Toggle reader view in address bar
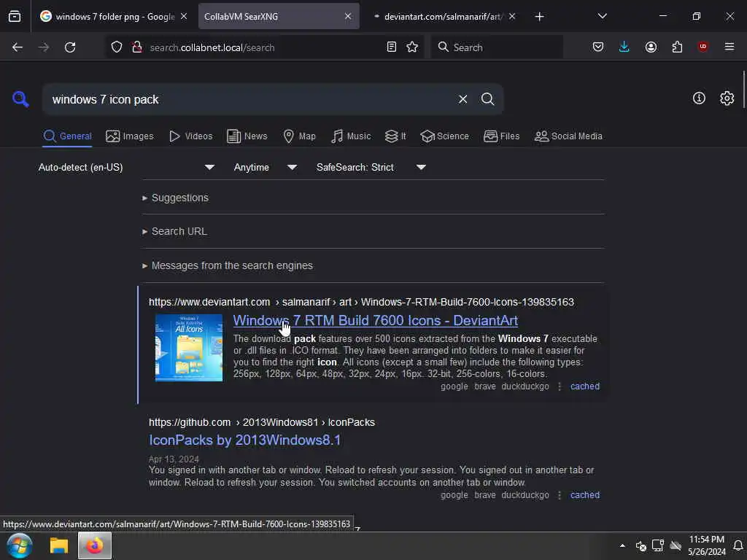Viewport: 747px width, 560px height. pyautogui.click(x=392, y=47)
